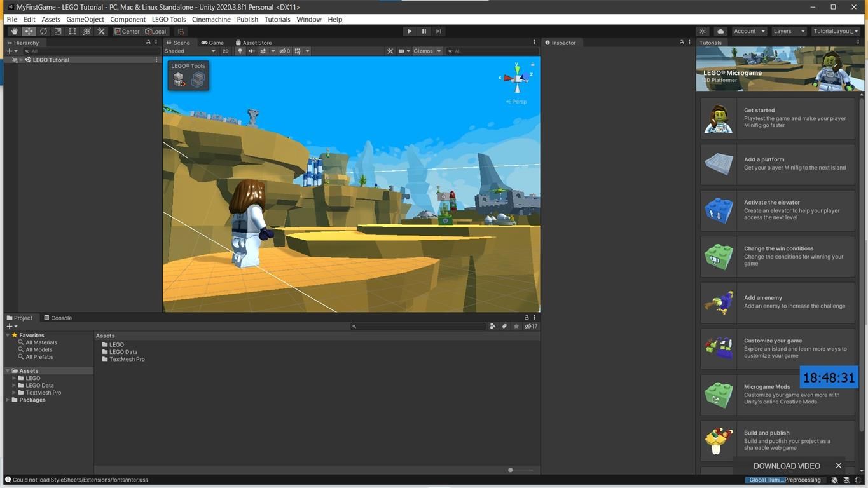Open the Activate the elevator tutorial
This screenshot has height=488, width=868.
[x=778, y=210]
